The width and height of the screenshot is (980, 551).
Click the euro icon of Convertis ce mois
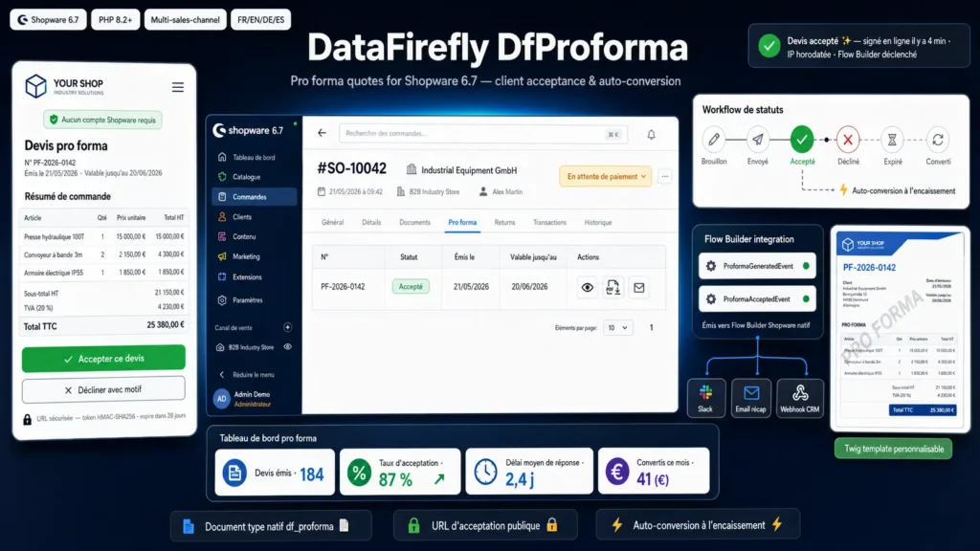click(617, 472)
